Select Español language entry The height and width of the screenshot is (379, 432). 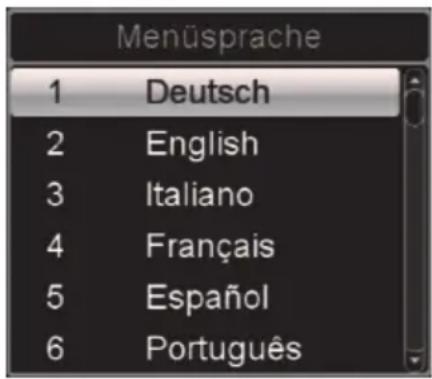tap(207, 297)
